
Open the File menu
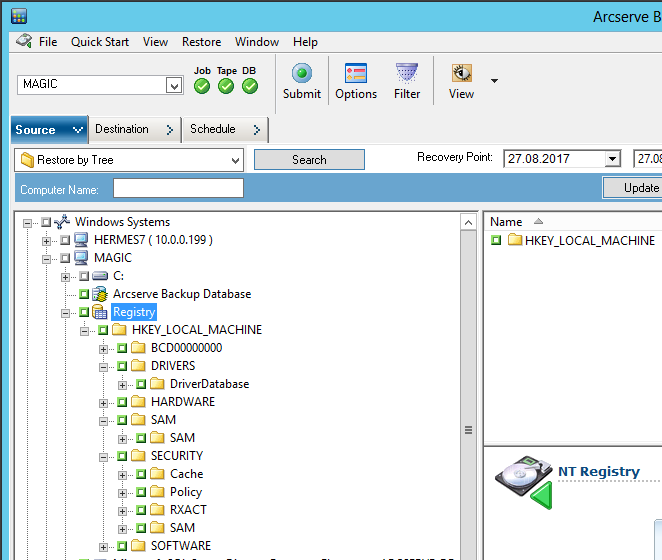click(48, 42)
